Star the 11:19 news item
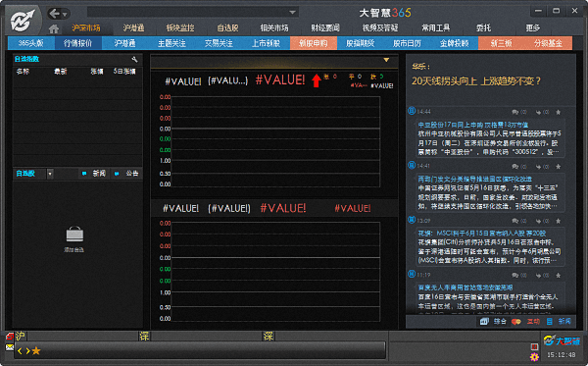This screenshot has width=588, height=366. [558, 275]
